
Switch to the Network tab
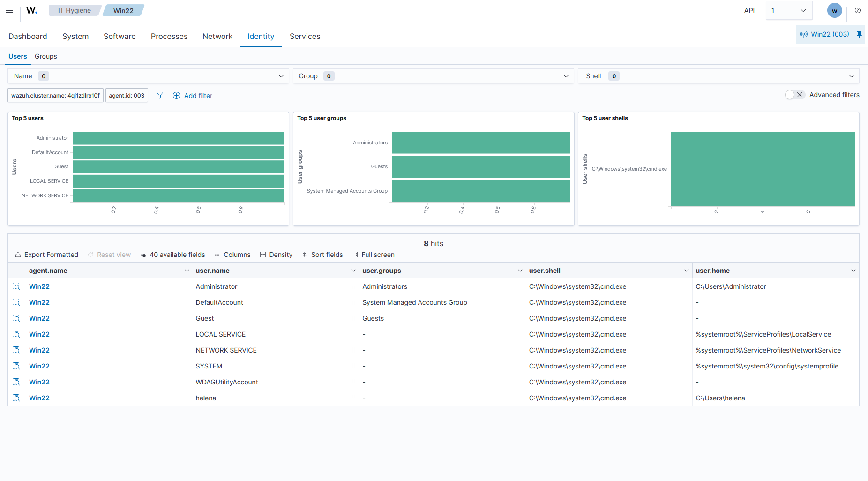(x=217, y=36)
